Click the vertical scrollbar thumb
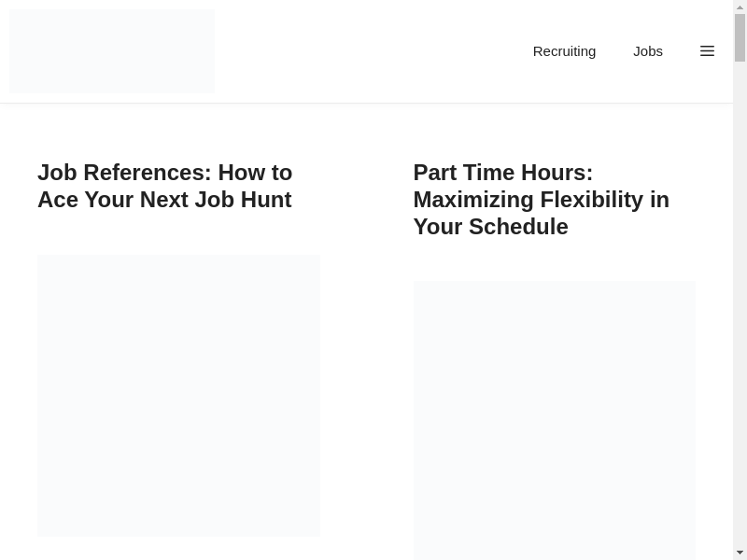This screenshot has height=560, width=747. pyautogui.click(x=740, y=37)
